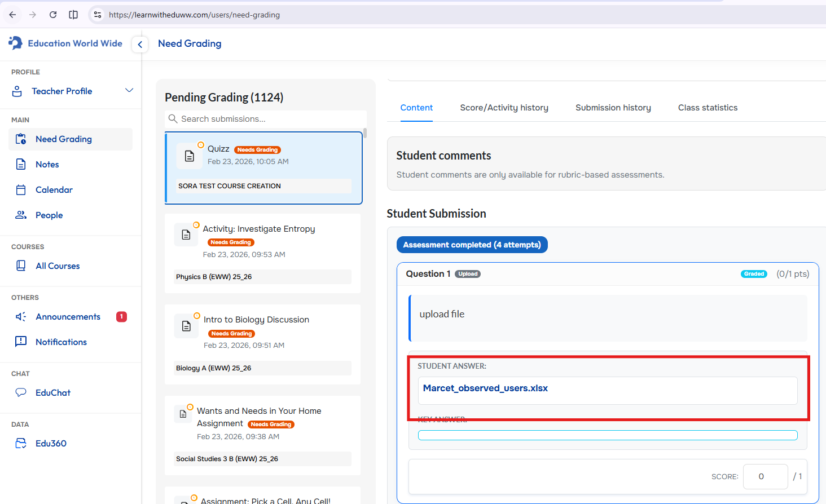Image resolution: width=826 pixels, height=504 pixels.
Task: Open Need Grading in sidebar
Action: tap(71, 139)
